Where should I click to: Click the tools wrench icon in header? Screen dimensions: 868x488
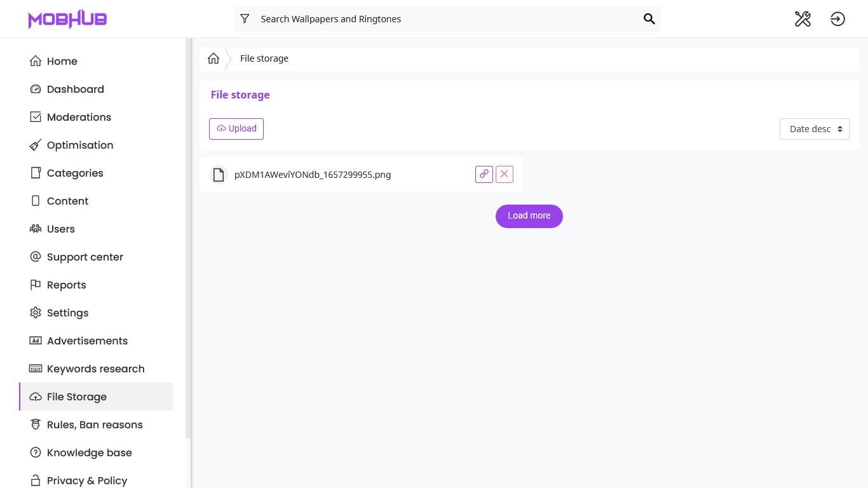click(803, 19)
